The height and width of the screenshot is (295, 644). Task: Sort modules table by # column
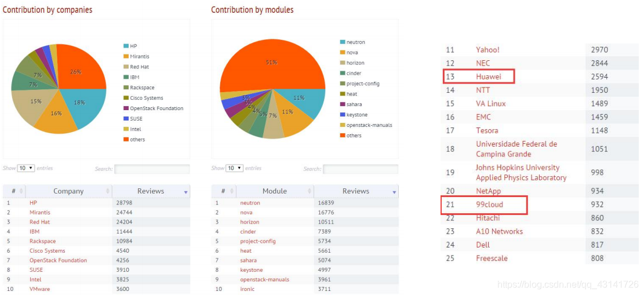(223, 191)
